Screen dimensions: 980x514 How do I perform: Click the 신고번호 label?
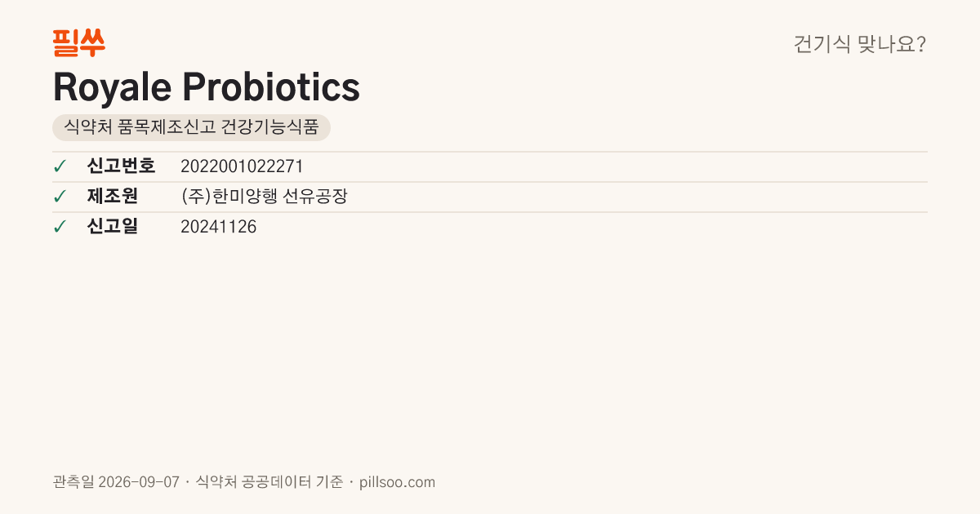pyautogui.click(x=121, y=166)
